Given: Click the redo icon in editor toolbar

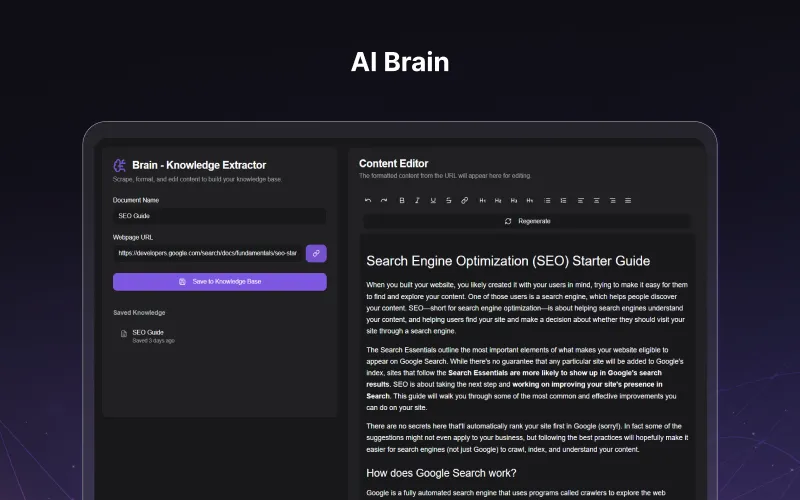Looking at the screenshot, I should pyautogui.click(x=384, y=200).
